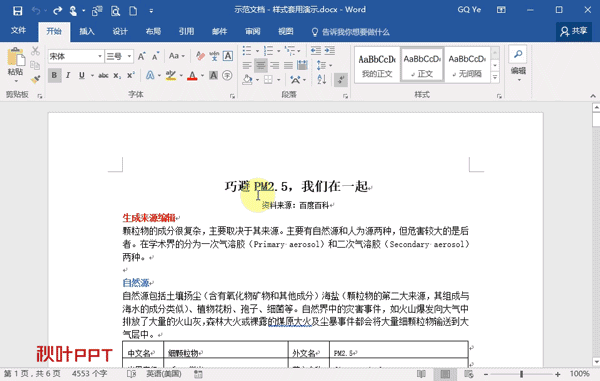Image resolution: width=600 pixels, height=381 pixels.
Task: Switch to the 设计 (Design) tab
Action: tap(120, 31)
